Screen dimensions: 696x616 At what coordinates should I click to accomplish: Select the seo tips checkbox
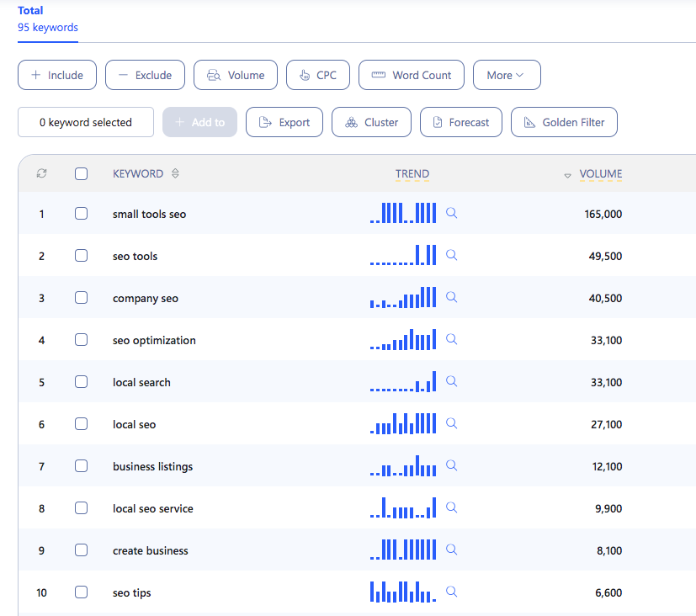[82, 592]
